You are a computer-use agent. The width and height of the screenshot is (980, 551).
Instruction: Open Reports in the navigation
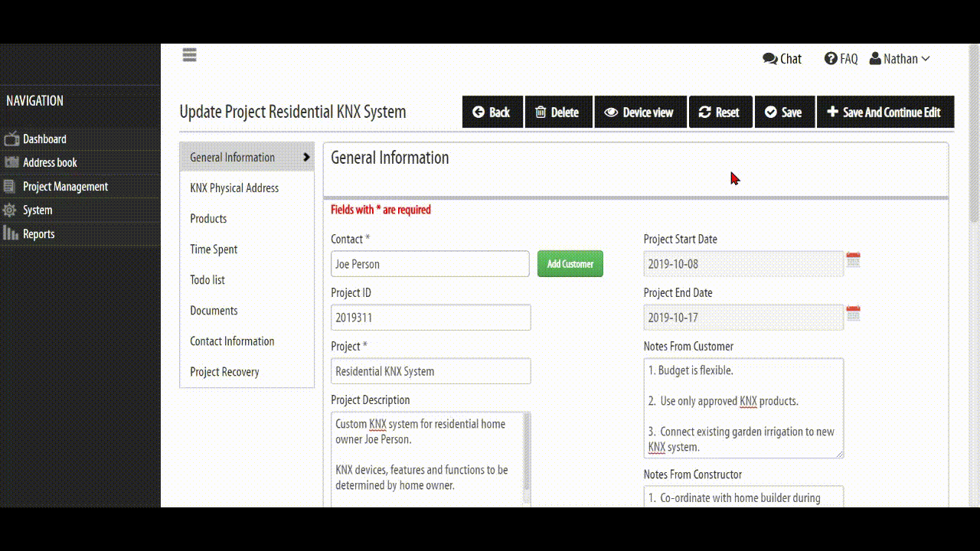[x=38, y=234]
